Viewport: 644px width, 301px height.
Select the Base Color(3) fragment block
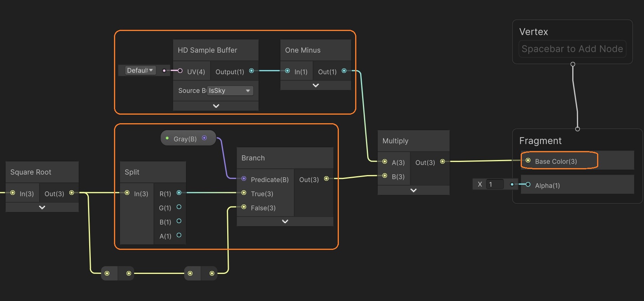(556, 161)
